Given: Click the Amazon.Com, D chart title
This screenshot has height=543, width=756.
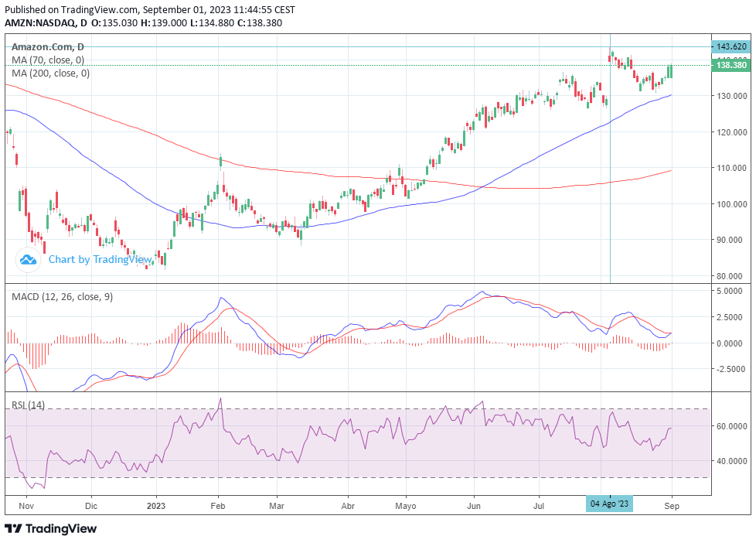Looking at the screenshot, I should click(48, 47).
